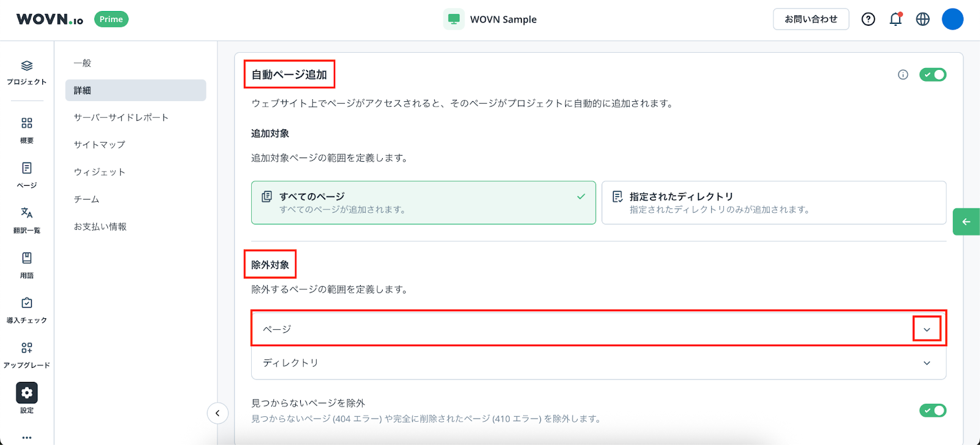980x445 pixels.
Task: Open the ウィジェット settings menu item
Action: coord(100,172)
